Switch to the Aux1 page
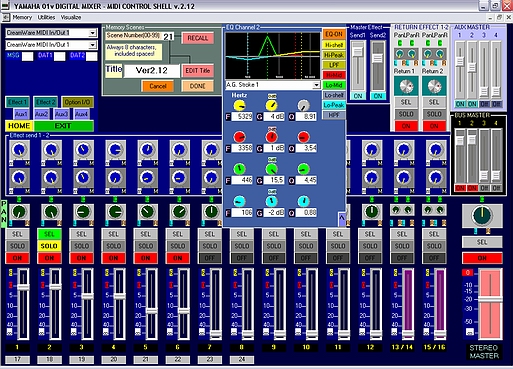 (21, 114)
